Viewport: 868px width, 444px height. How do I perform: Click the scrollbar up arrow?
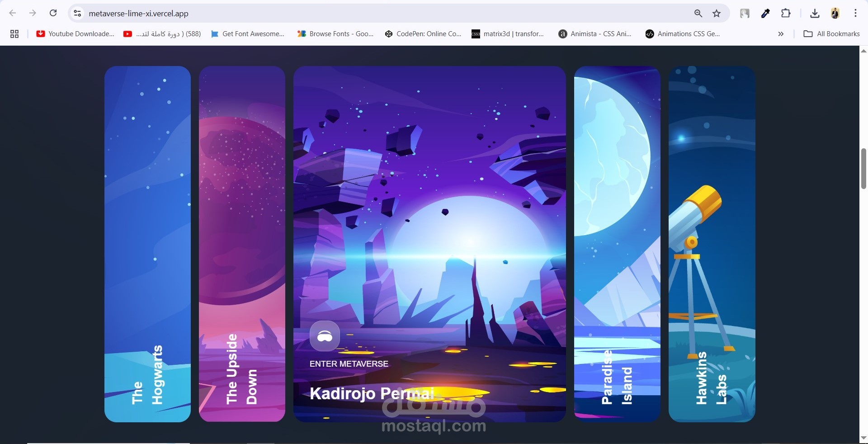click(863, 50)
